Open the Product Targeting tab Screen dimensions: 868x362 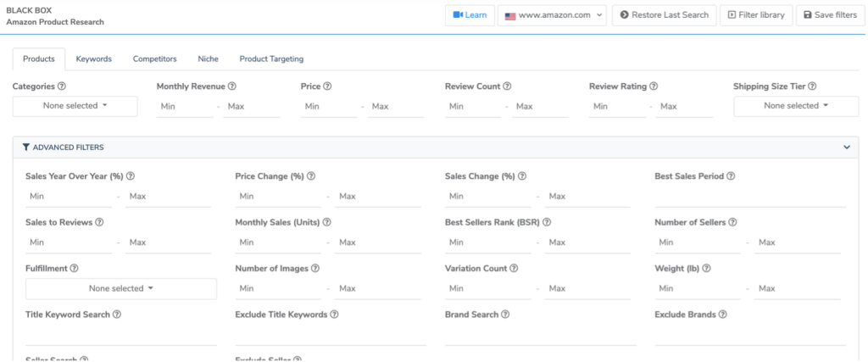(x=271, y=59)
